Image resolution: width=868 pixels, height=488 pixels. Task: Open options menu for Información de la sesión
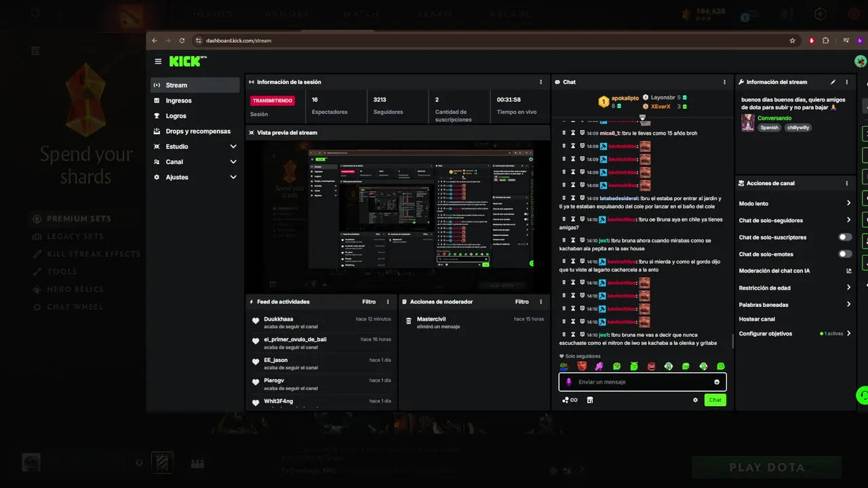click(x=541, y=82)
